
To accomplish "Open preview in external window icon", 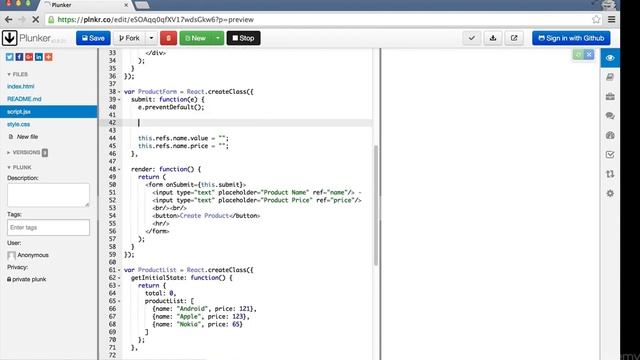I will pyautogui.click(x=514, y=38).
